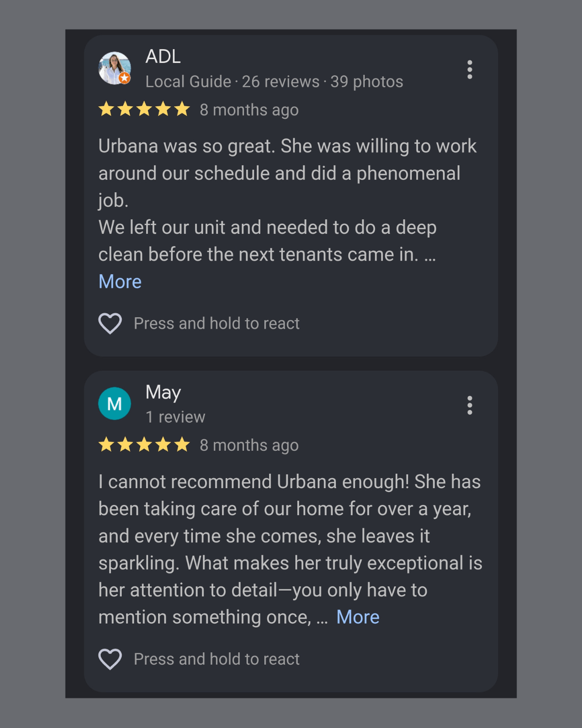Click the Local Guide badge on ADL's avatar
Image resolution: width=582 pixels, height=728 pixels.
pyautogui.click(x=125, y=78)
